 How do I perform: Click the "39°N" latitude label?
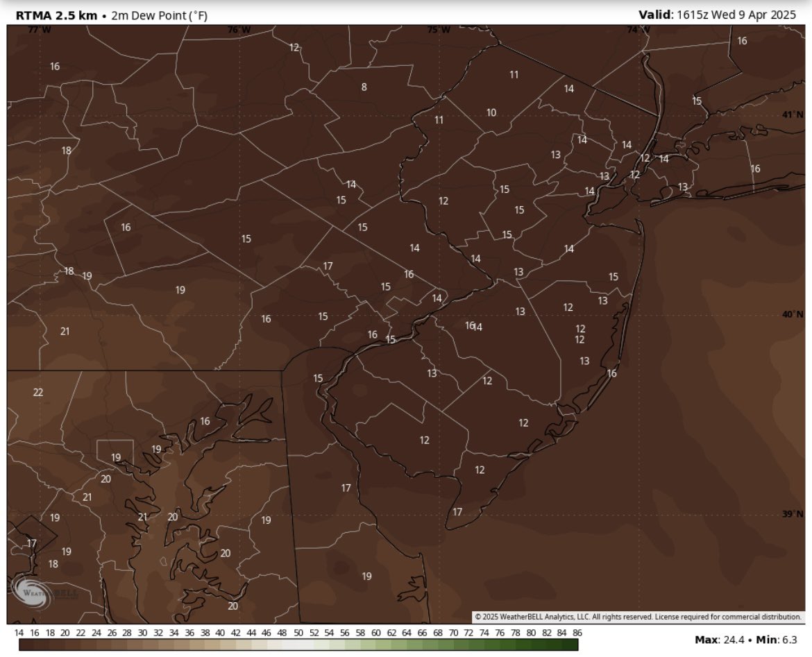[x=793, y=514]
